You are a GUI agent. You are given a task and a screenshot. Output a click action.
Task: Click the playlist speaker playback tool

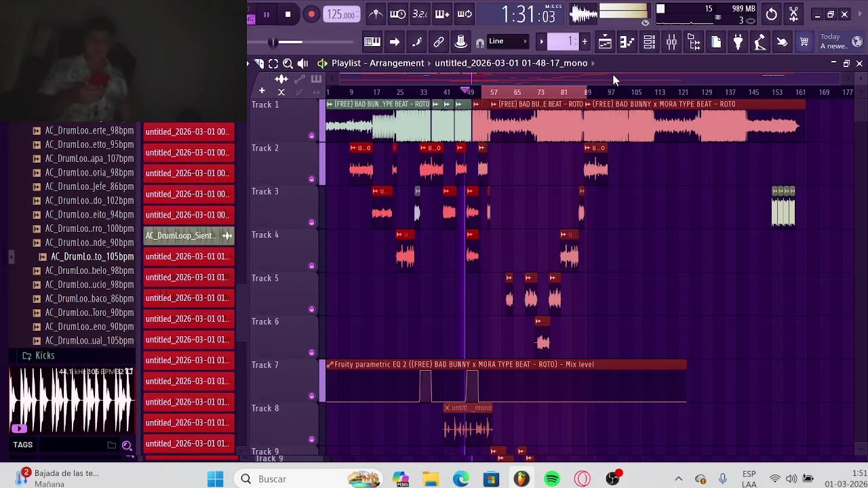tap(303, 63)
